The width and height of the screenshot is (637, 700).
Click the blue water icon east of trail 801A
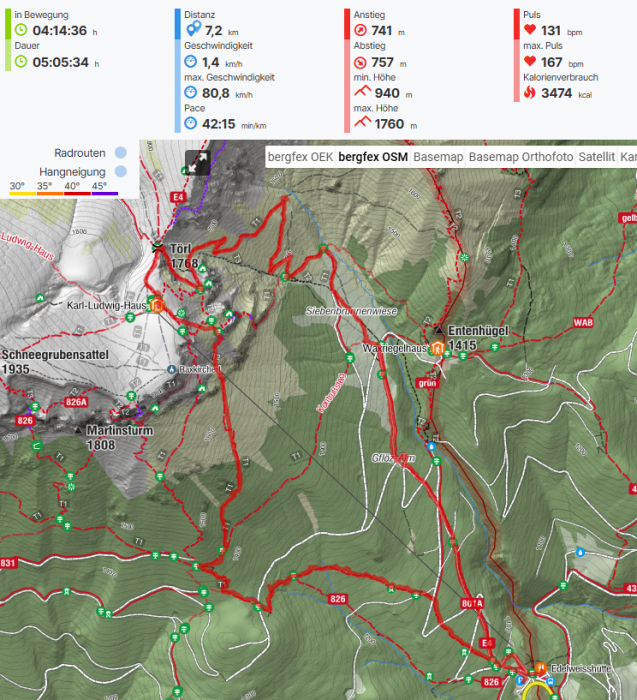tap(580, 552)
